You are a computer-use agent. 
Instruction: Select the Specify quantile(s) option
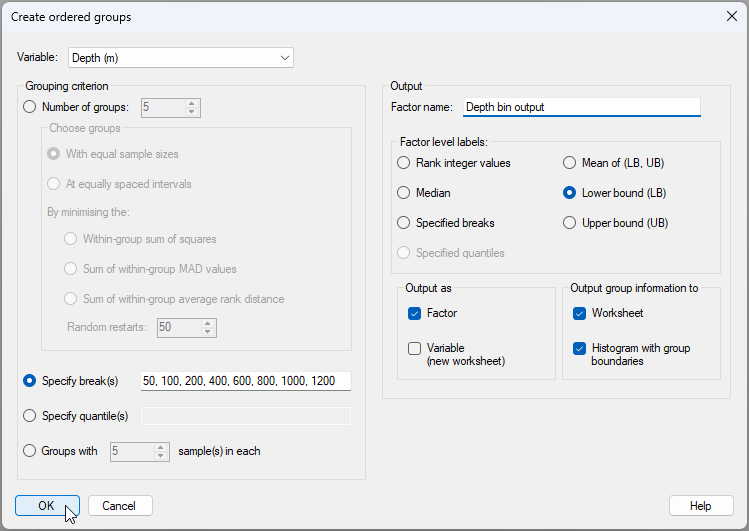pos(29,415)
